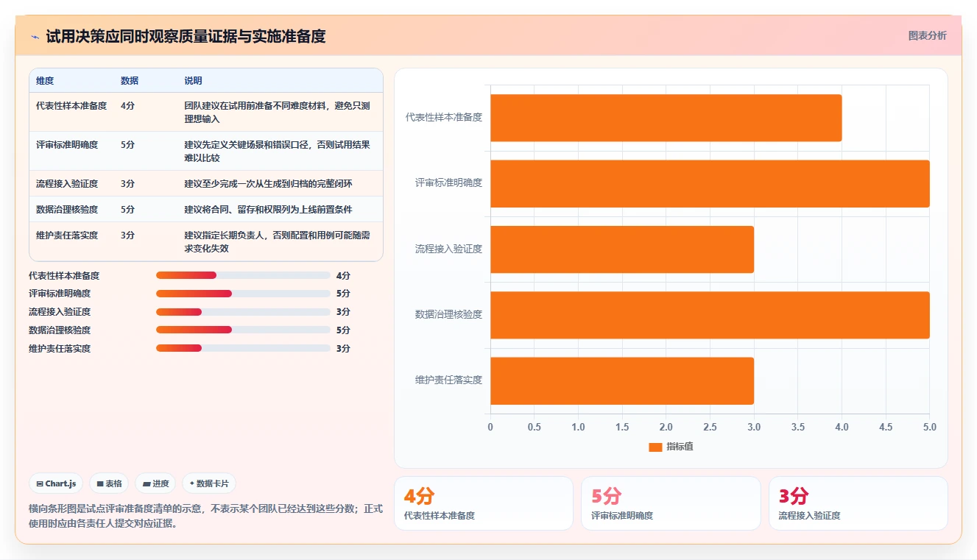The image size is (977, 560).
Task: Click the title icon before 试用决策应同时观察
Action: pyautogui.click(x=35, y=36)
